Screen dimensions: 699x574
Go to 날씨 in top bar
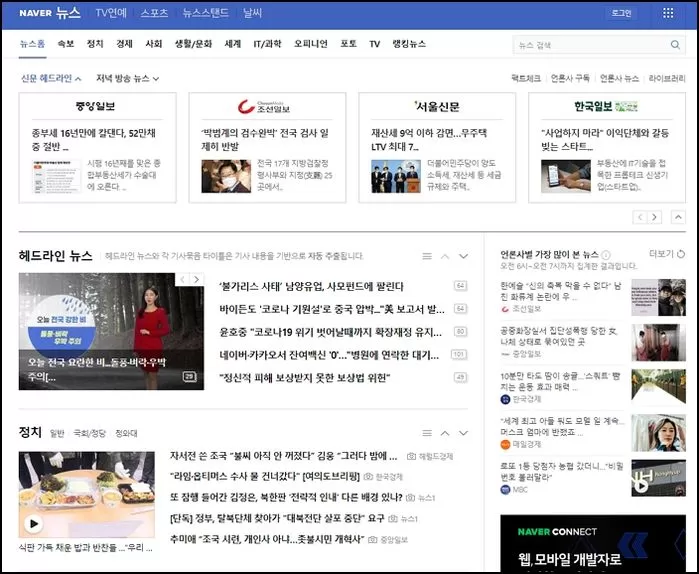click(x=252, y=13)
